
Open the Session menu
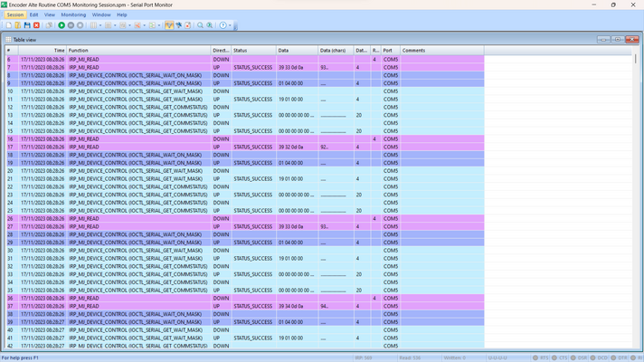(x=15, y=14)
